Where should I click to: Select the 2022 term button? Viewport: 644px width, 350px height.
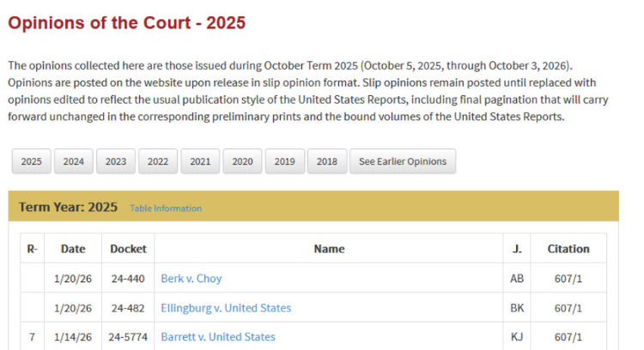[x=158, y=161]
